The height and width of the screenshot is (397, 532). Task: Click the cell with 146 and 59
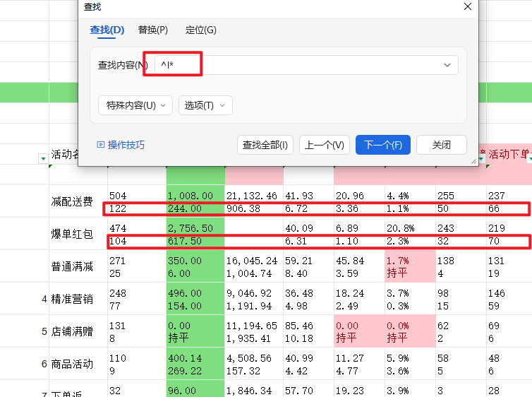[x=509, y=300]
